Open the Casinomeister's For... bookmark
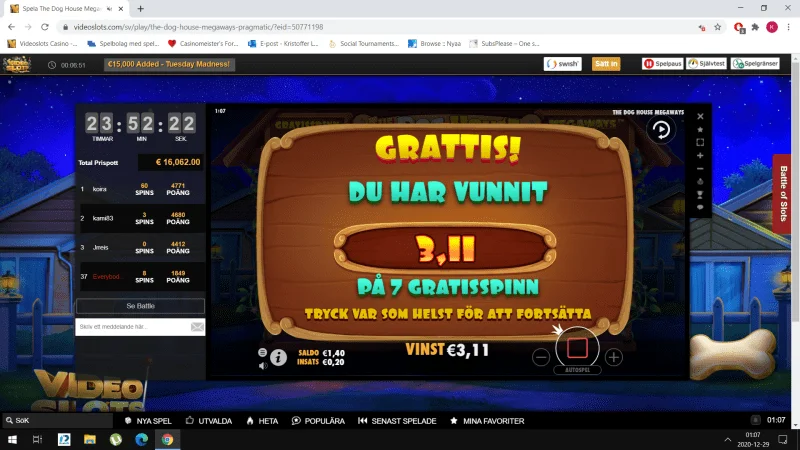The width and height of the screenshot is (800, 450). pyautogui.click(x=203, y=43)
